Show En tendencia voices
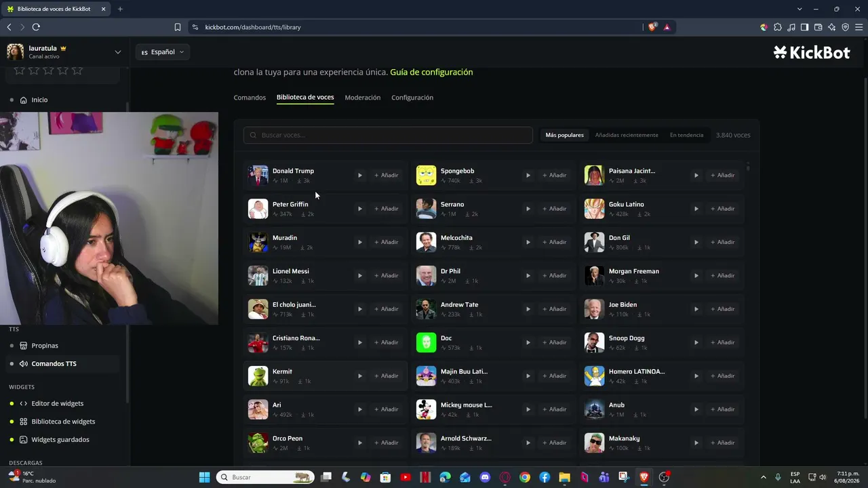The height and width of the screenshot is (488, 868). [x=686, y=135]
